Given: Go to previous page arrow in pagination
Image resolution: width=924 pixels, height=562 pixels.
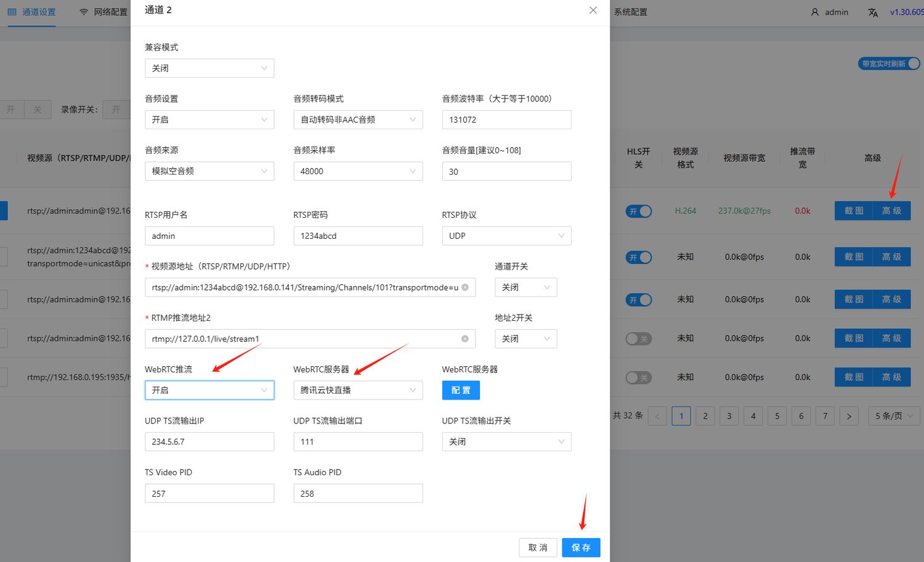Looking at the screenshot, I should click(657, 416).
